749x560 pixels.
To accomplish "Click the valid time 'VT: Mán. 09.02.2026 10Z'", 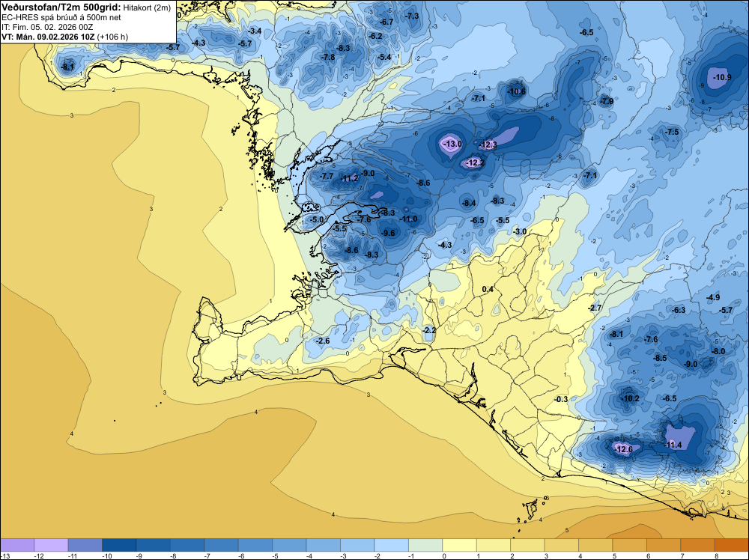I will click(x=48, y=37).
